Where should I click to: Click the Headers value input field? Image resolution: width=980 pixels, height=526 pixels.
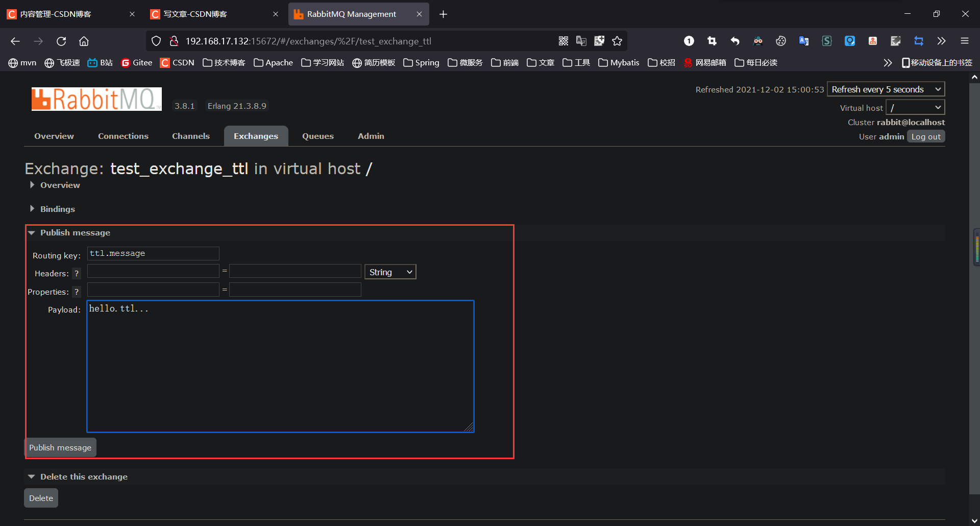295,271
